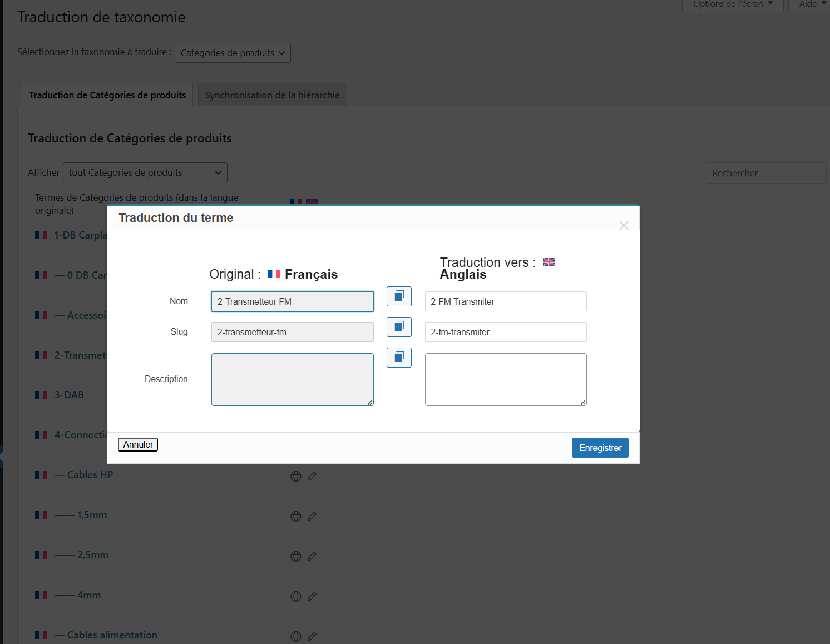
Task: Click pencil edit icon for Cables HP
Action: click(312, 476)
